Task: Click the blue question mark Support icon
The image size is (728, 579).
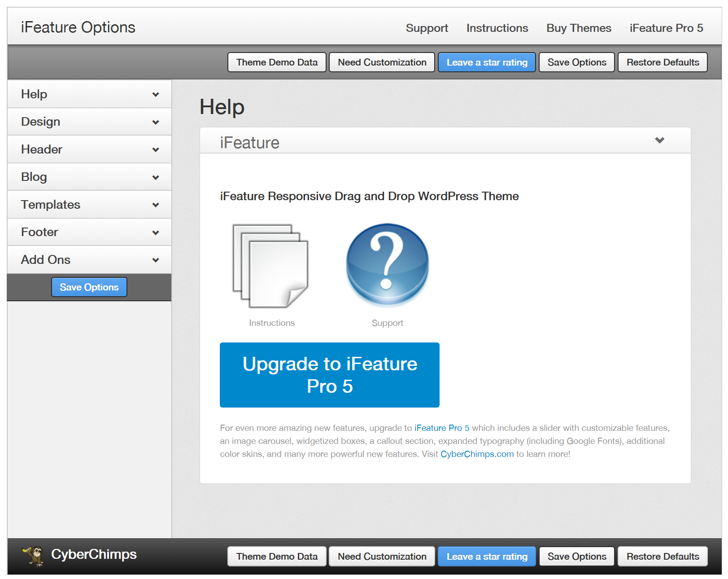Action: (388, 264)
